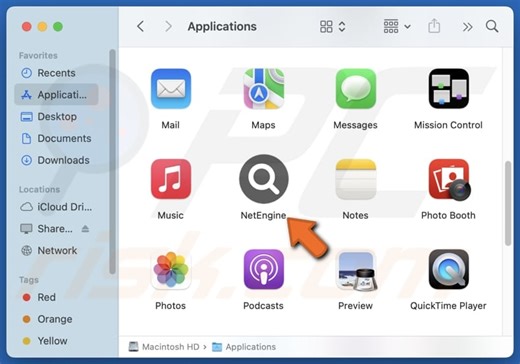Expand hidden toolbar items with double chevron

467,27
